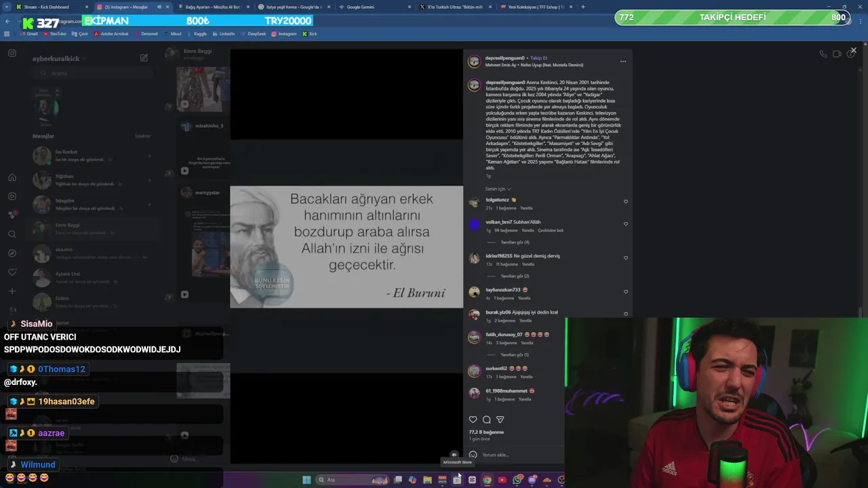Open the Home icon in Instagram's sidebar
Screen dimensions: 868x488
click(12, 178)
